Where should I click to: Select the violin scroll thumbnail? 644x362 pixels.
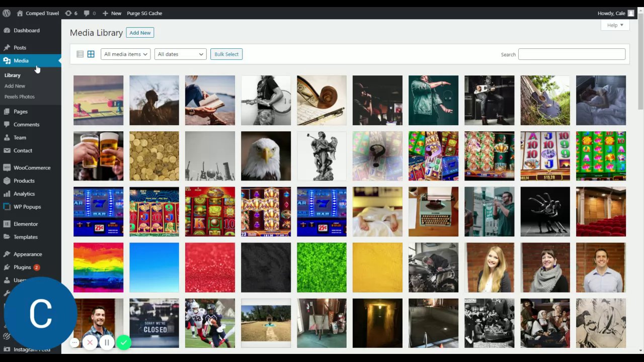[x=321, y=100]
